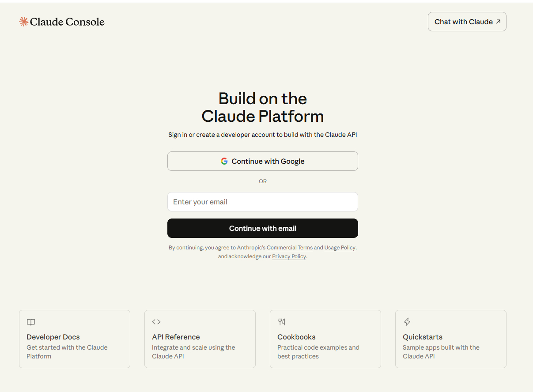Click the Claude Console wordmark text
This screenshot has height=392, width=533.
67,22
